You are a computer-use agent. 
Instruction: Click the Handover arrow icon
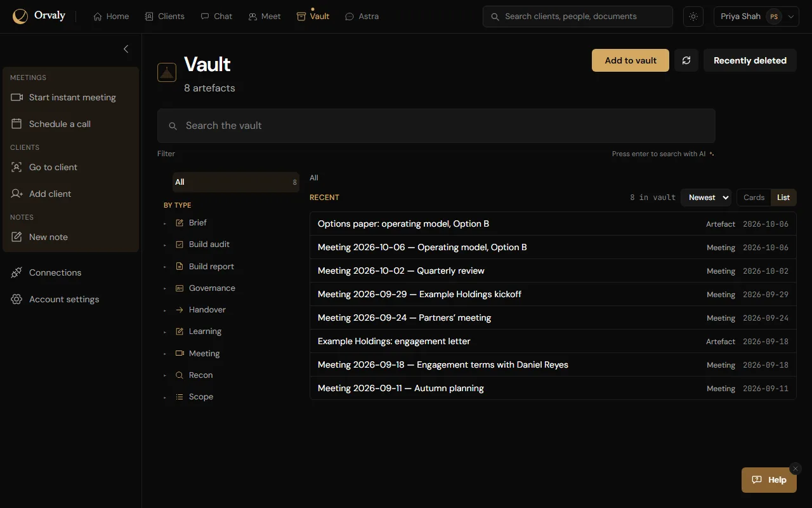180,310
